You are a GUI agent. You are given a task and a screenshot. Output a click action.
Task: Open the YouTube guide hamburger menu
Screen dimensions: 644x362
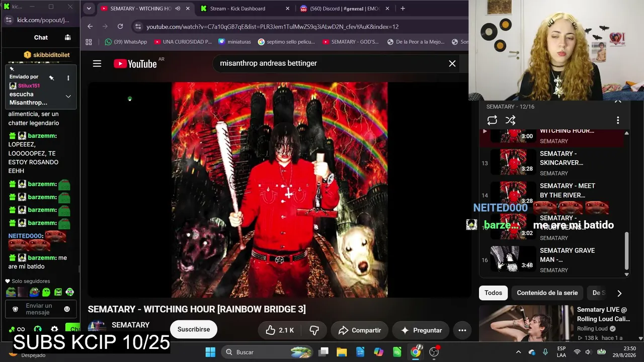[x=97, y=63]
